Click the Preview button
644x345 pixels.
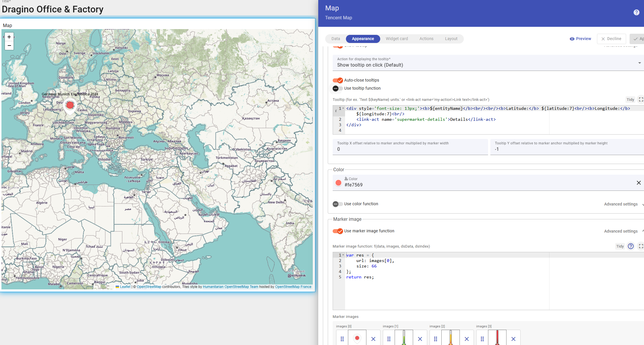580,39
